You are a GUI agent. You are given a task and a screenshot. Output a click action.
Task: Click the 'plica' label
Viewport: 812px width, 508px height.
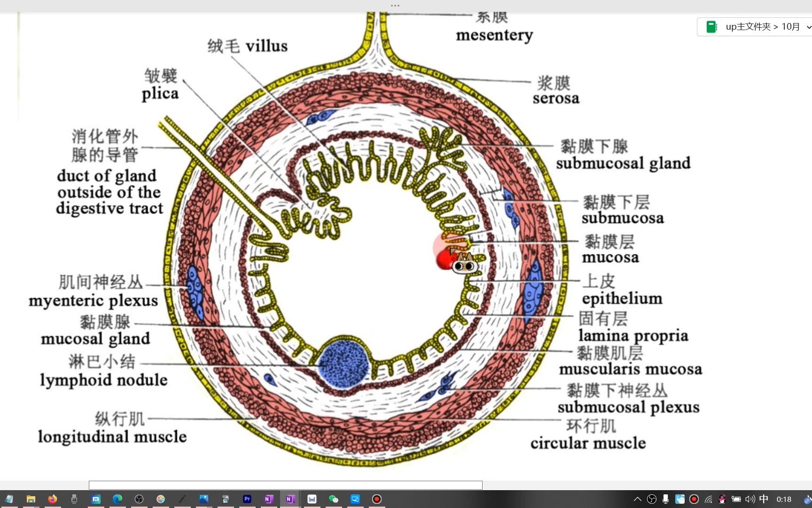pyautogui.click(x=160, y=94)
